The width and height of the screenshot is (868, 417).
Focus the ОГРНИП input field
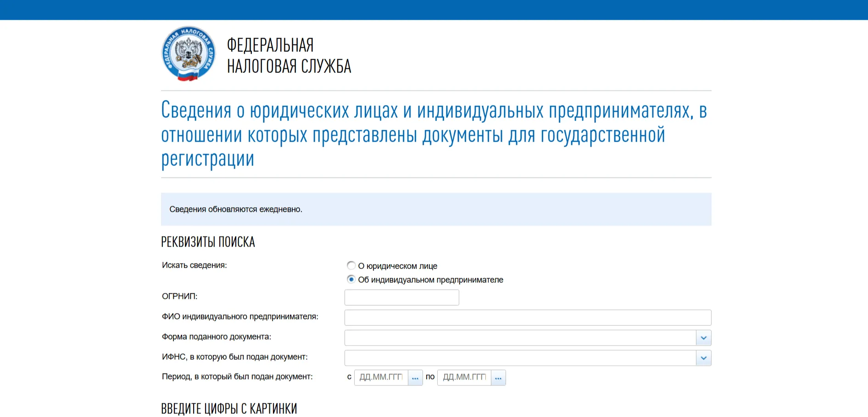tap(401, 297)
